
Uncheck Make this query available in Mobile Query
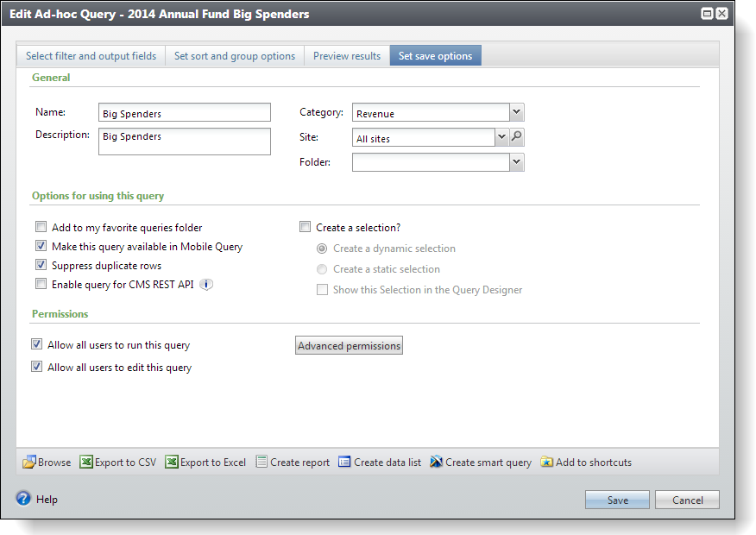[41, 246]
